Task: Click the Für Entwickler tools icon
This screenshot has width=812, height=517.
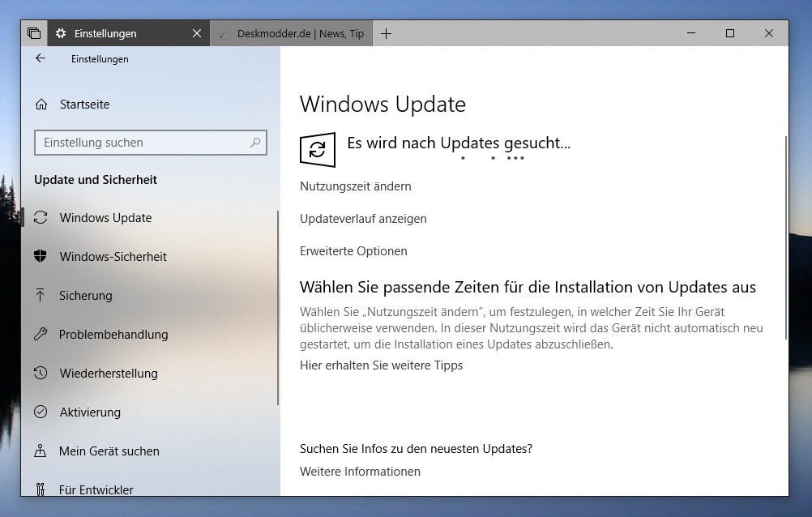Action: click(41, 489)
